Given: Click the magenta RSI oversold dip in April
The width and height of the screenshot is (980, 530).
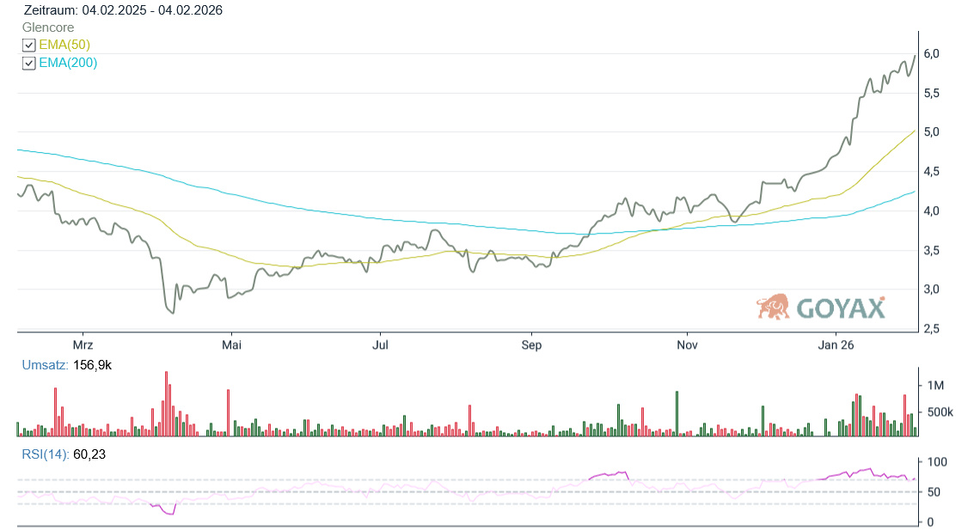Looking at the screenshot, I should [168, 512].
